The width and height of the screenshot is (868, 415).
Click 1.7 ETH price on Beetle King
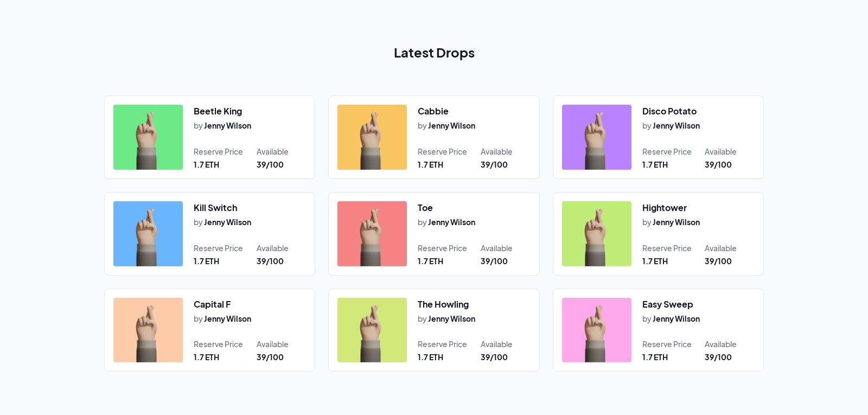coord(207,165)
